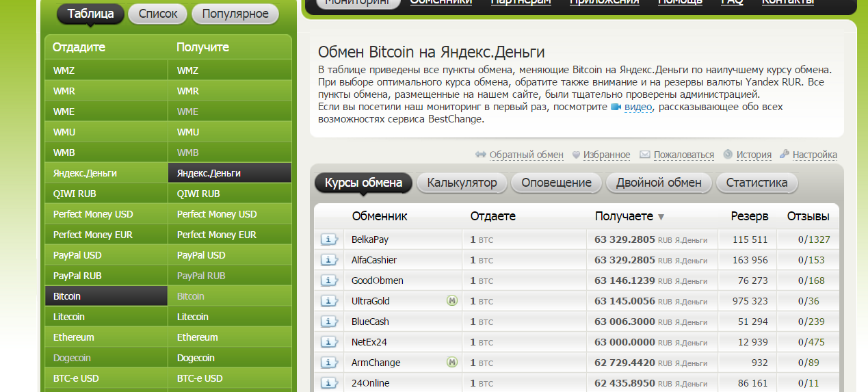Click the video camera icon link

tap(616, 107)
